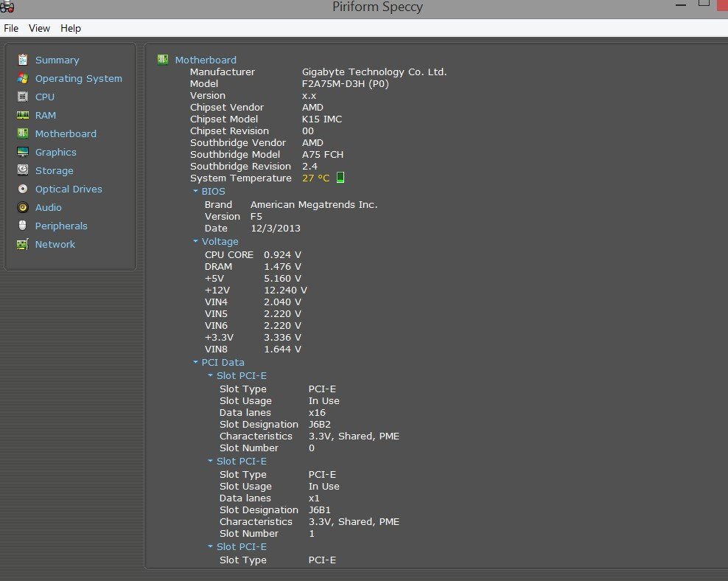Click the Motherboard header icon in main panel

tap(163, 60)
